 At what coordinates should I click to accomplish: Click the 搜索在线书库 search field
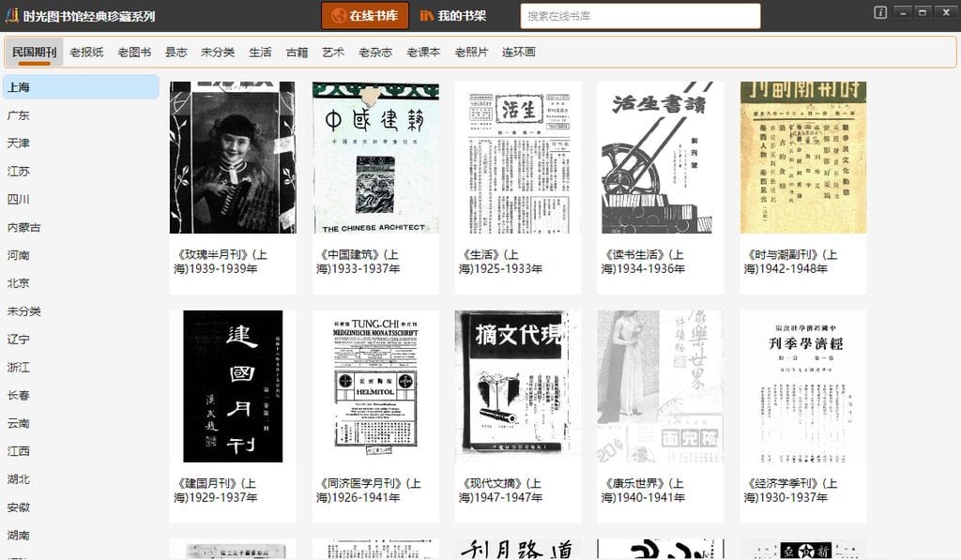pos(640,16)
